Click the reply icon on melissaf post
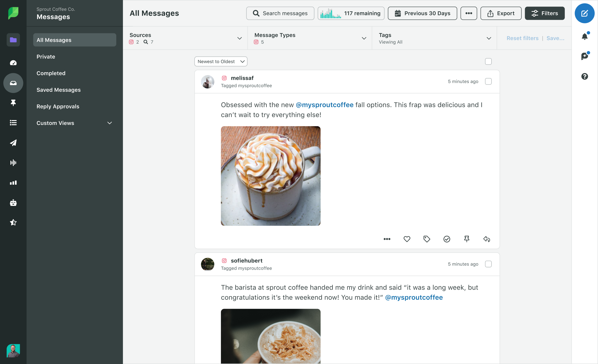 tap(486, 239)
